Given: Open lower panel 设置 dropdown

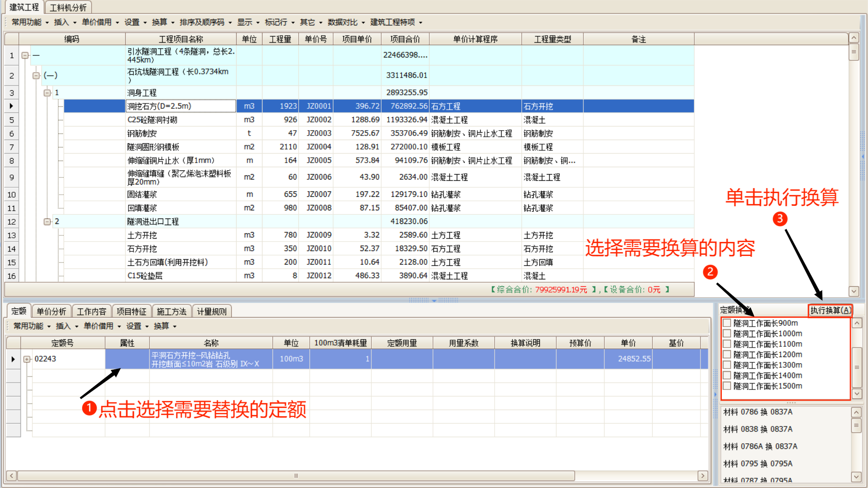Looking at the screenshot, I should [x=137, y=326].
